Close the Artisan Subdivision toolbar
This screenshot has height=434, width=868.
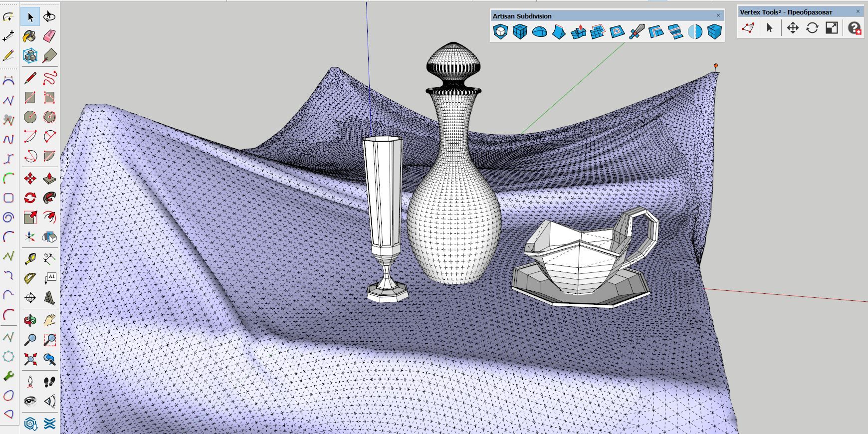718,15
